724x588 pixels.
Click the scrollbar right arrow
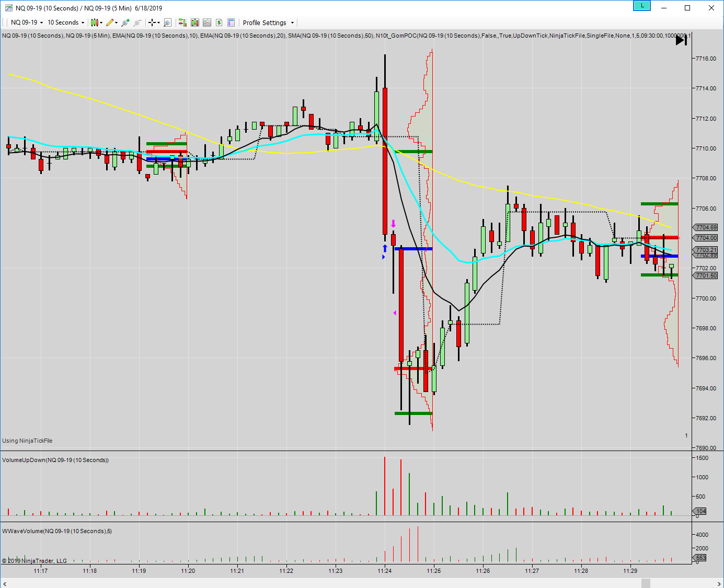click(x=719, y=583)
